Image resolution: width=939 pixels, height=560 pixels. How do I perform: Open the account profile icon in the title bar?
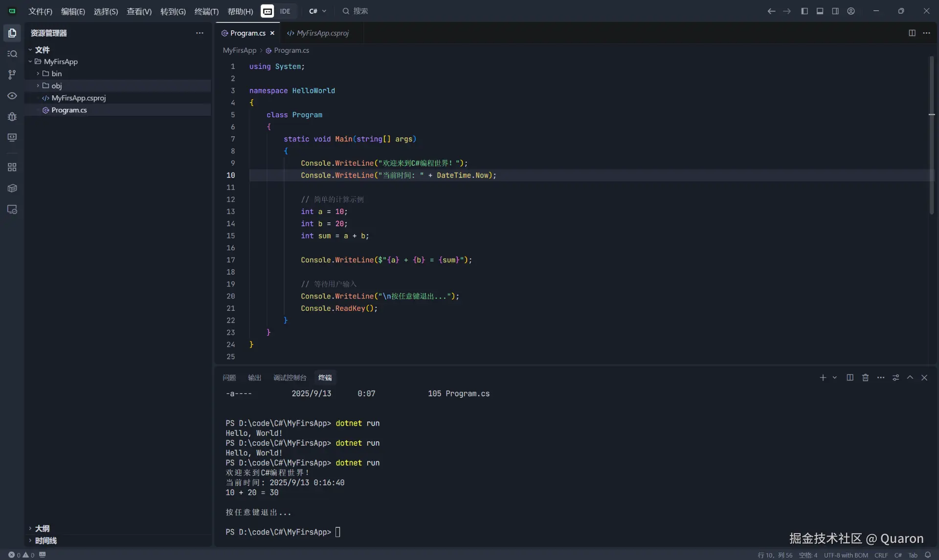851,11
